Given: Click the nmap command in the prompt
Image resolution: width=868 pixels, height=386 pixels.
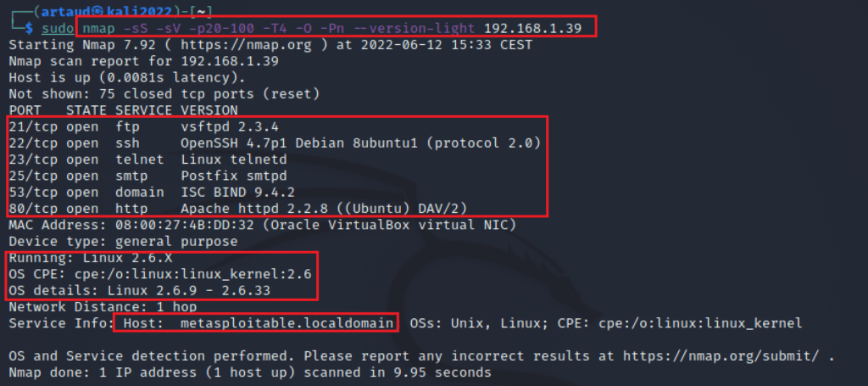Looking at the screenshot, I should click(99, 28).
